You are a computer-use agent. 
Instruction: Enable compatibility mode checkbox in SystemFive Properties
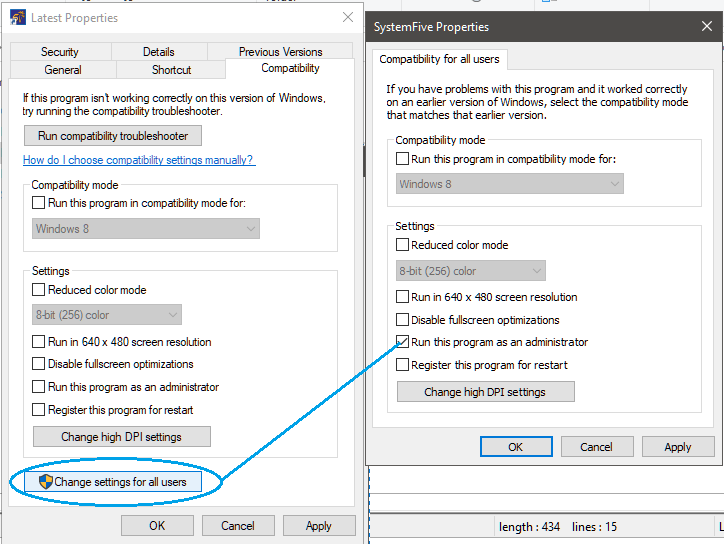click(x=403, y=159)
